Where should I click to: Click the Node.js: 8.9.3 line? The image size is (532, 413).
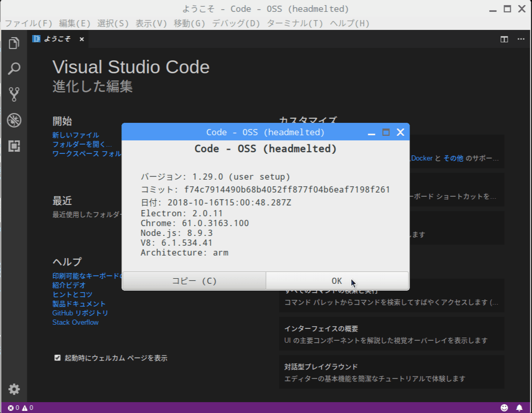pos(177,233)
